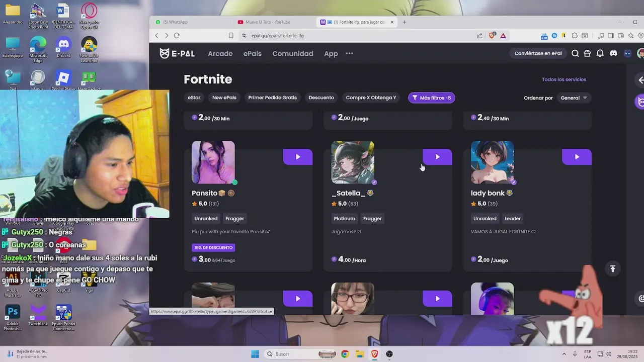
Task: Open File Explorer from the taskbar
Action: pyautogui.click(x=360, y=354)
